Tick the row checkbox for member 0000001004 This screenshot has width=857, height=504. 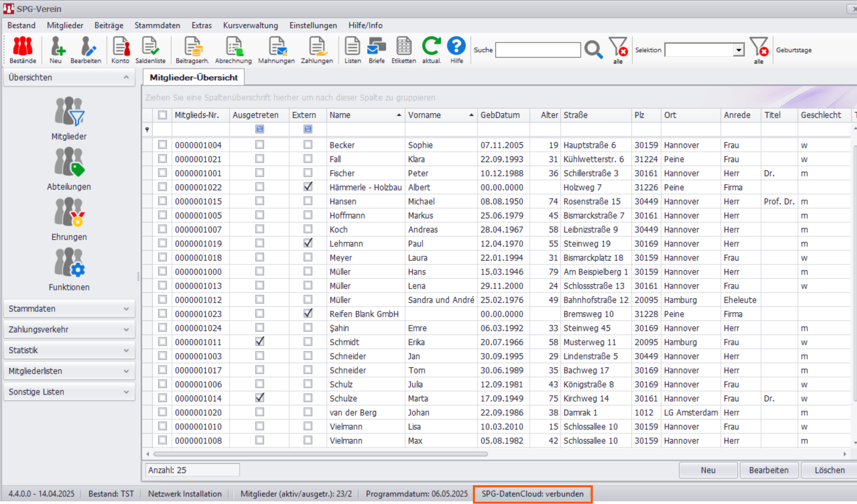(162, 145)
